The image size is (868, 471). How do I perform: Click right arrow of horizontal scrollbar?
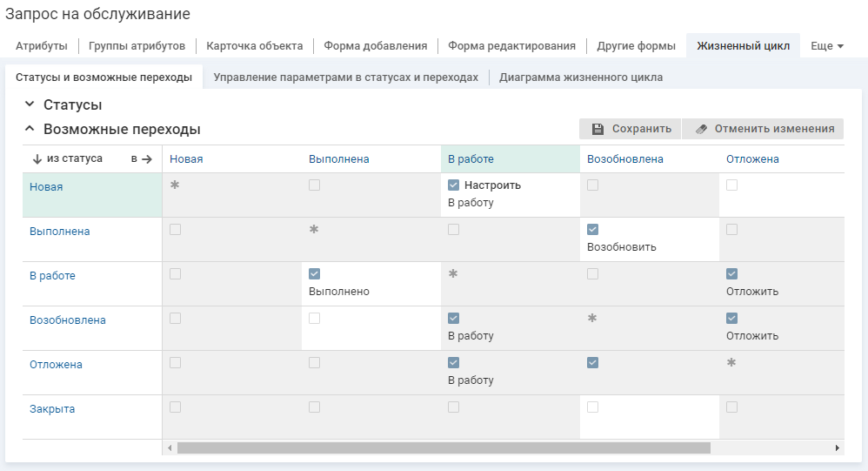tap(837, 447)
